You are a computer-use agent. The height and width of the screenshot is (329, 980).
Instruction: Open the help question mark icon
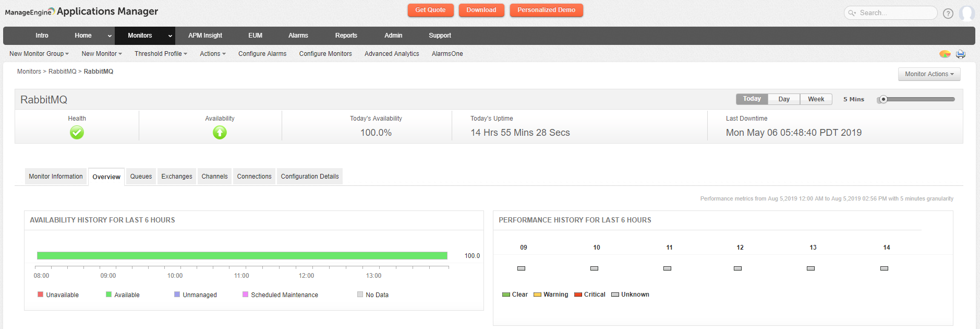(948, 14)
